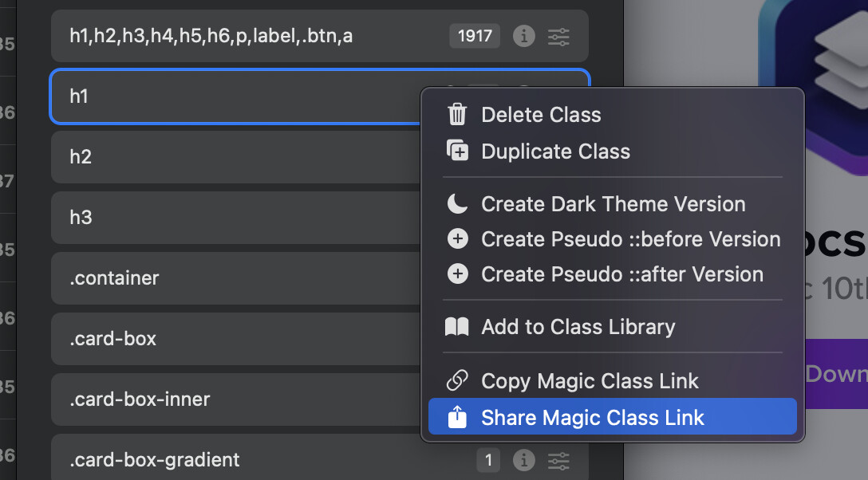Click the 1917 usage count badge
Viewport: 868px width, 480px height.
475,36
